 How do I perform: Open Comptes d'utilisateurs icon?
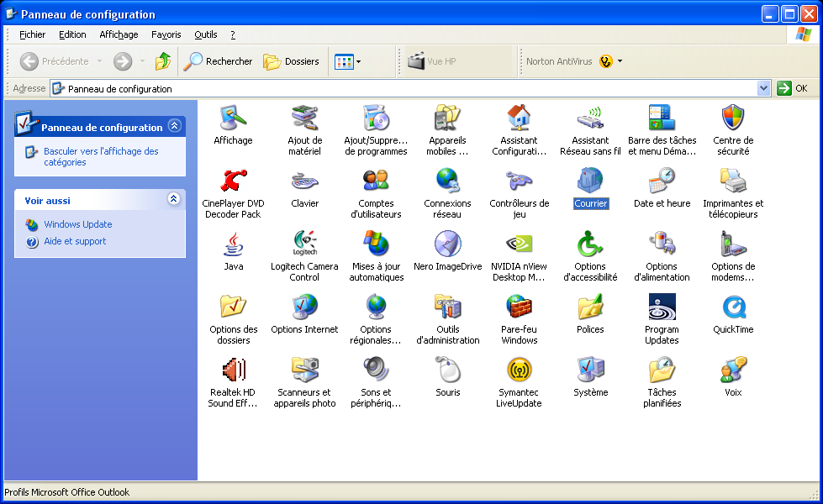[x=376, y=181]
